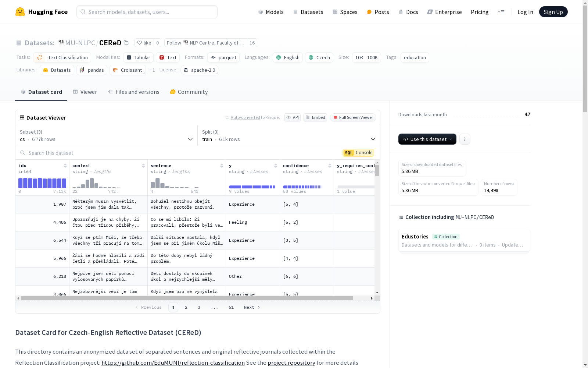Click the 10K - 100K size tag
Image resolution: width=588 pixels, height=368 pixels.
coord(366,57)
